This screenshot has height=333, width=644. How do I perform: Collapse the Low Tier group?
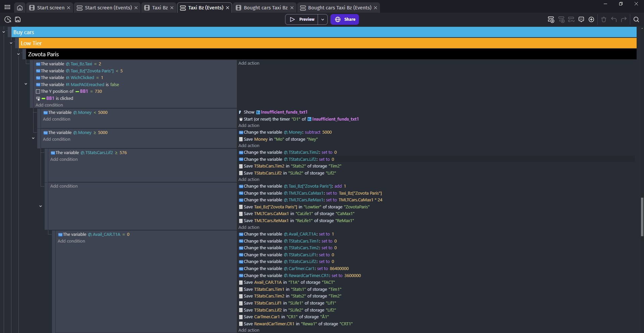[x=11, y=43]
